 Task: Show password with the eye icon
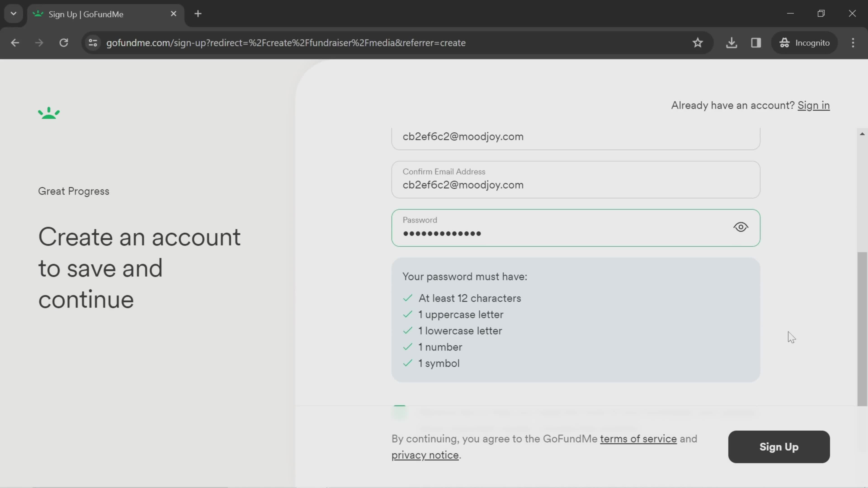[x=740, y=227]
